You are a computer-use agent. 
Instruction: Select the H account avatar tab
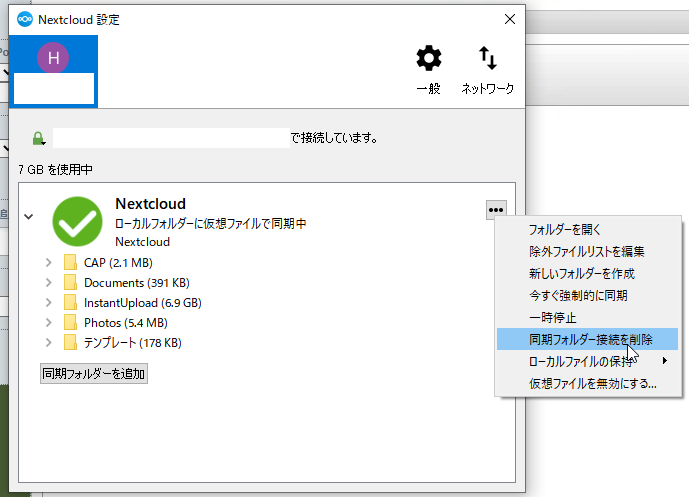click(53, 71)
